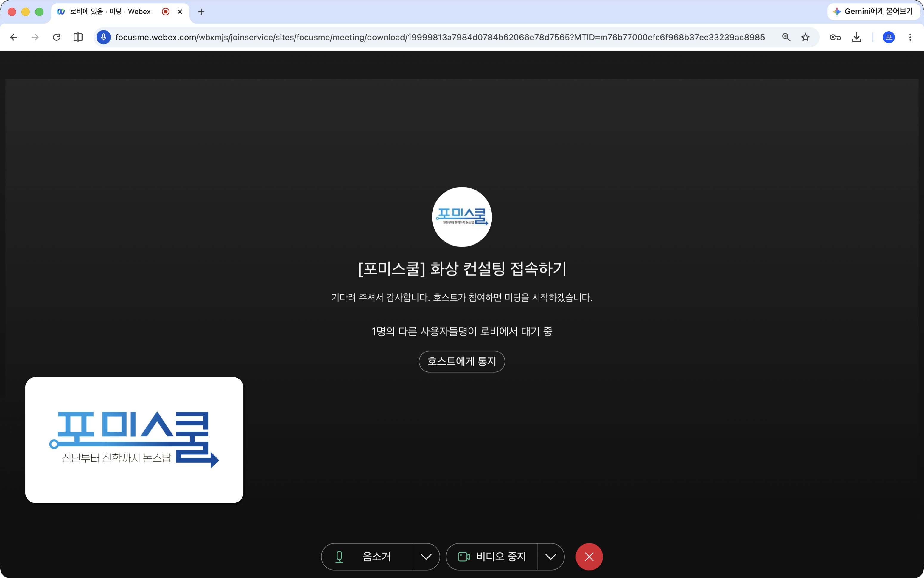Bookmark this page with the star icon
The image size is (924, 578).
(x=805, y=37)
